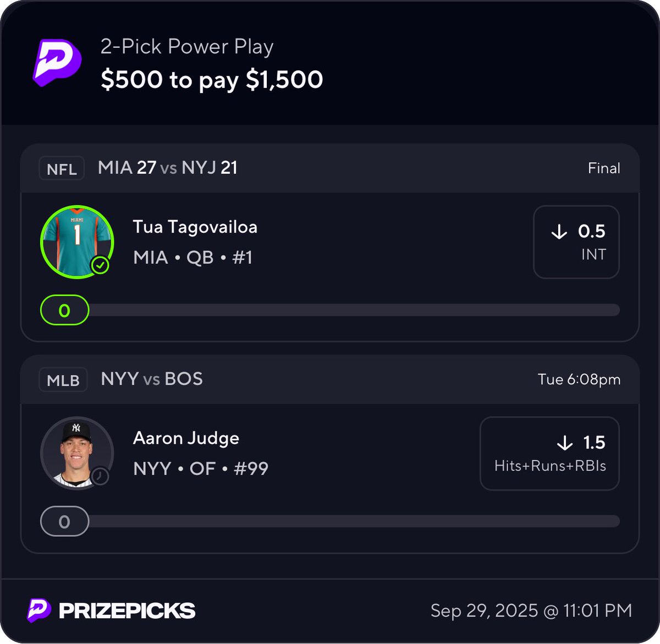Click the Tua Tagovailoa player name

click(195, 227)
